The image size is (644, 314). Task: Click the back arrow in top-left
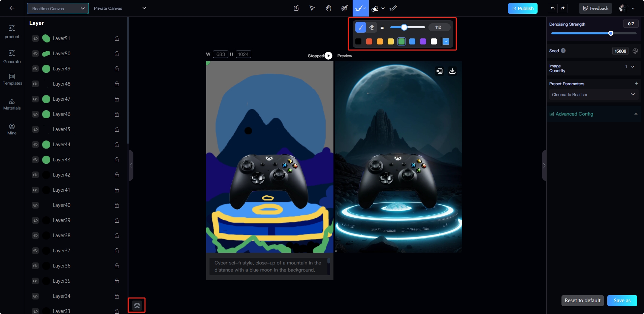pyautogui.click(x=12, y=8)
